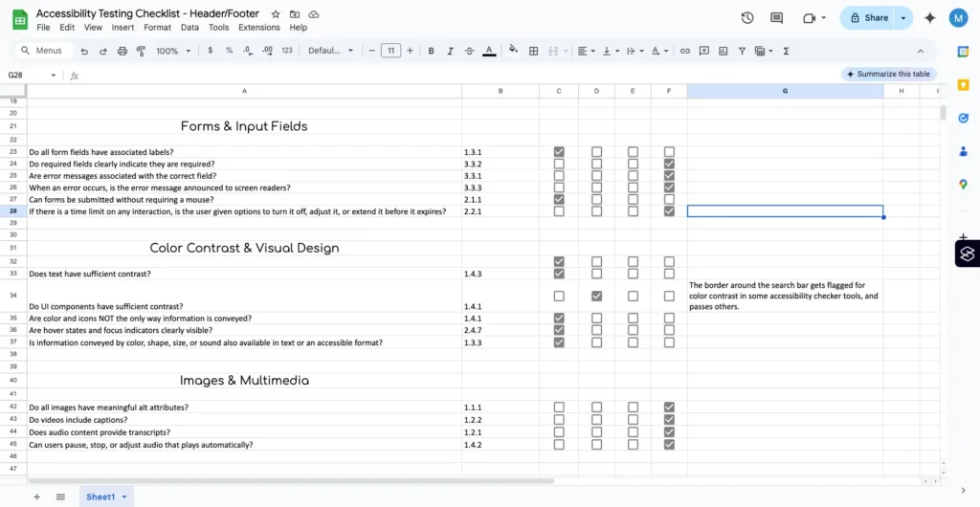Add a comment from toolbar
This screenshot has width=980, height=507.
point(704,52)
